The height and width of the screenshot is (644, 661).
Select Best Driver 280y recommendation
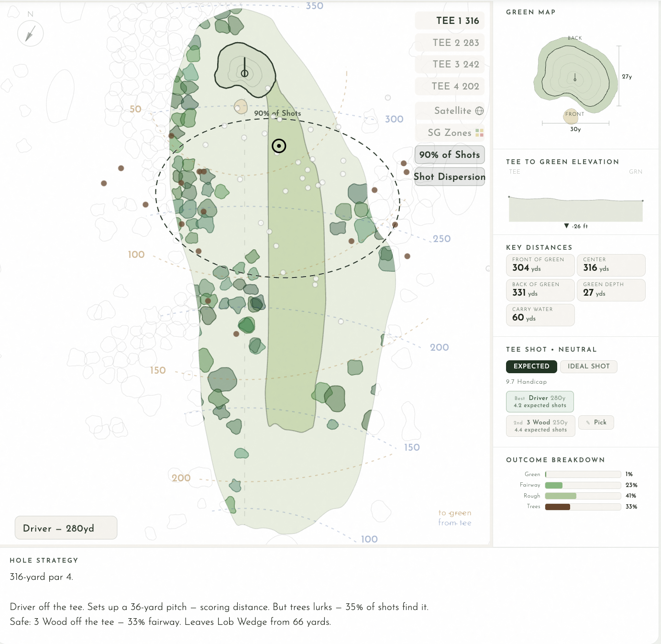tap(540, 401)
